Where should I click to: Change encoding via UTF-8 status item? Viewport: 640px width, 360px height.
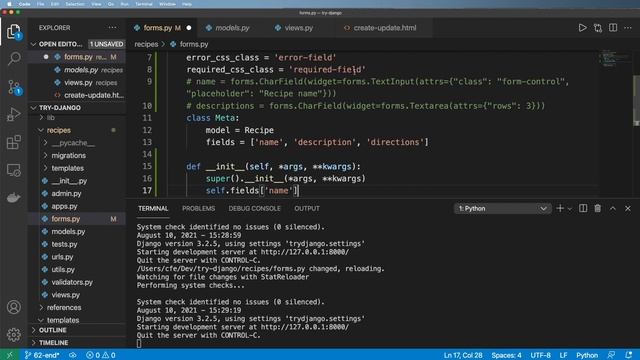(x=540, y=355)
